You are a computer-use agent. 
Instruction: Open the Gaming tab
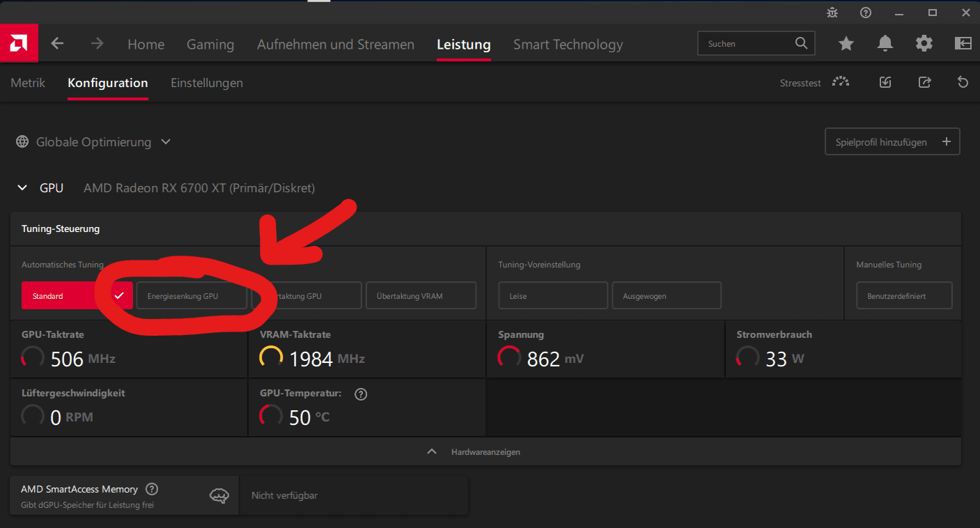210,45
